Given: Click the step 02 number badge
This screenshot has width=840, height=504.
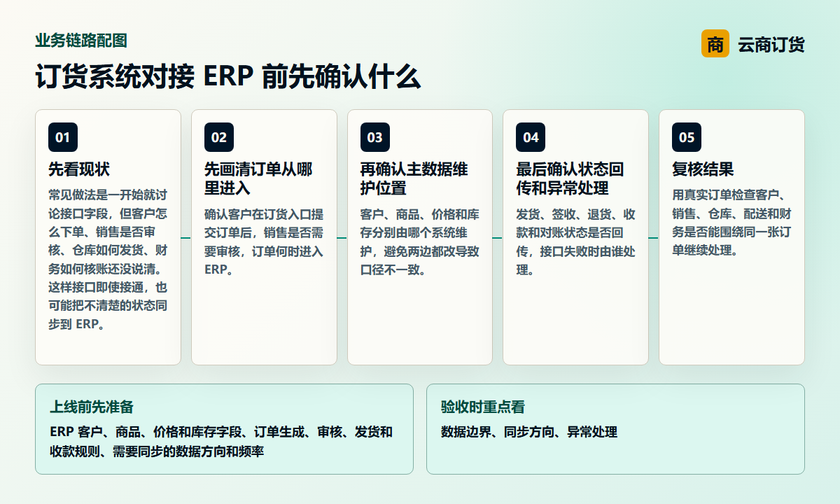Looking at the screenshot, I should 219,137.
